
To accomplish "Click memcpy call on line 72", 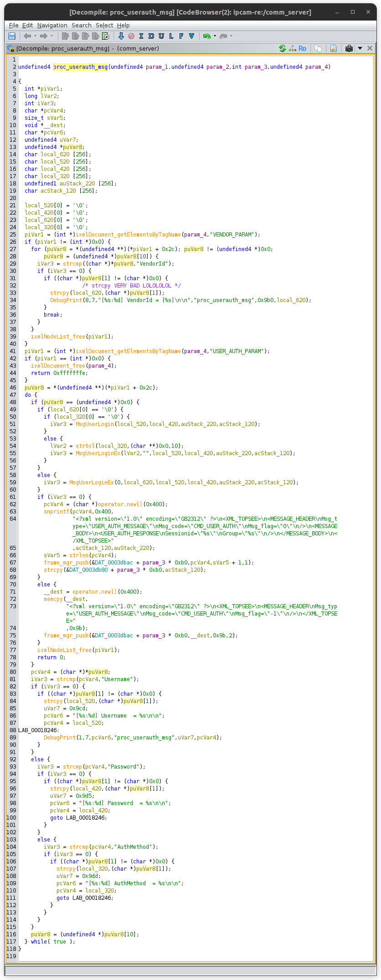I will coord(53,599).
